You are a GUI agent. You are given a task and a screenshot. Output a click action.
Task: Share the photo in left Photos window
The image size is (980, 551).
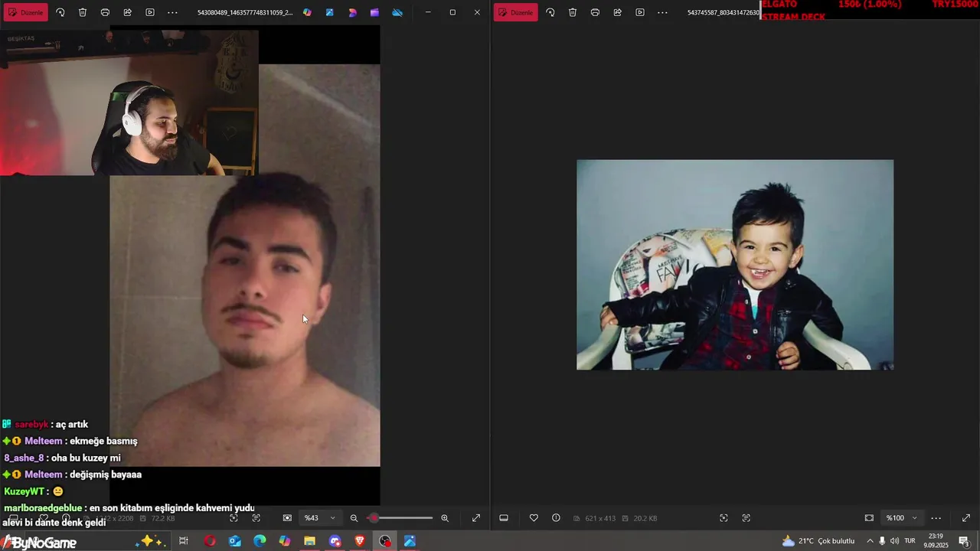pos(127,12)
